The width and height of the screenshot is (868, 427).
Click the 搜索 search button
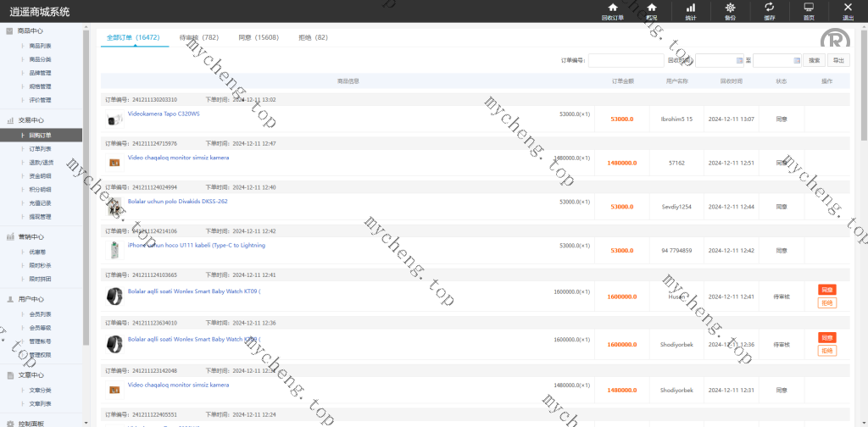coord(814,60)
